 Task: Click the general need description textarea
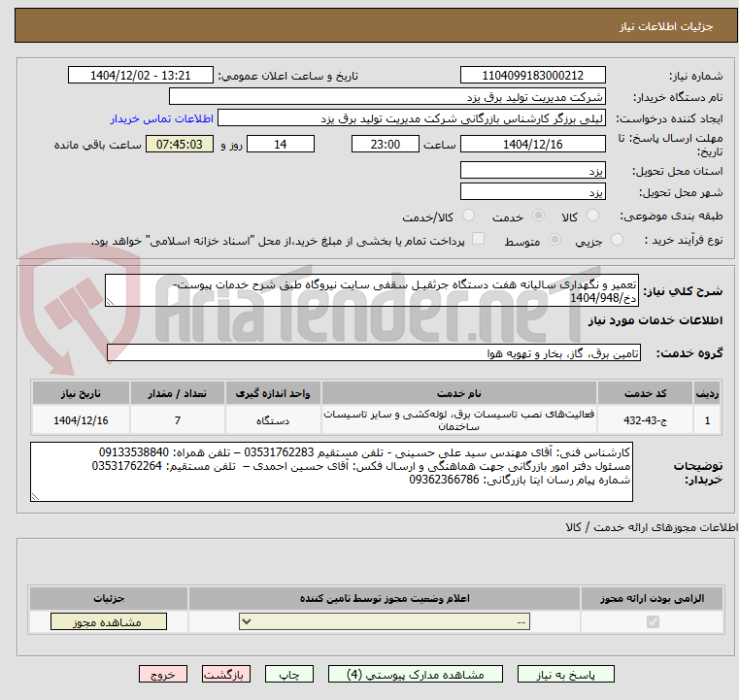(371, 291)
